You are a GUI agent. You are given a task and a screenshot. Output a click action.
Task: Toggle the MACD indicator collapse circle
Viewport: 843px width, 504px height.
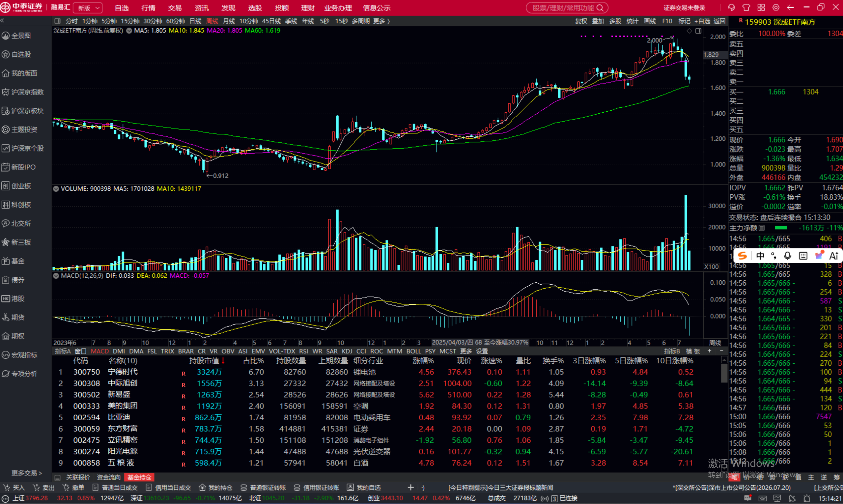pos(56,276)
